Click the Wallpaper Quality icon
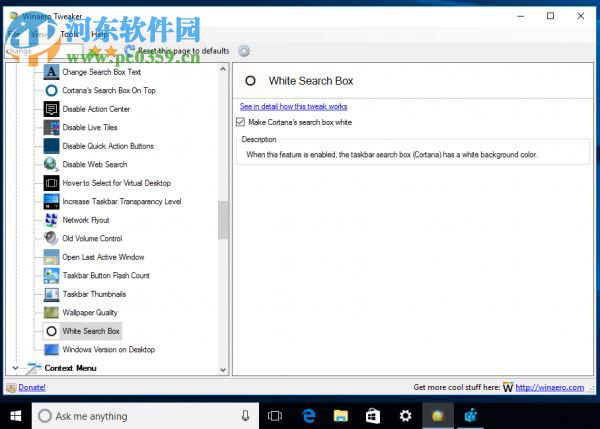 51,312
